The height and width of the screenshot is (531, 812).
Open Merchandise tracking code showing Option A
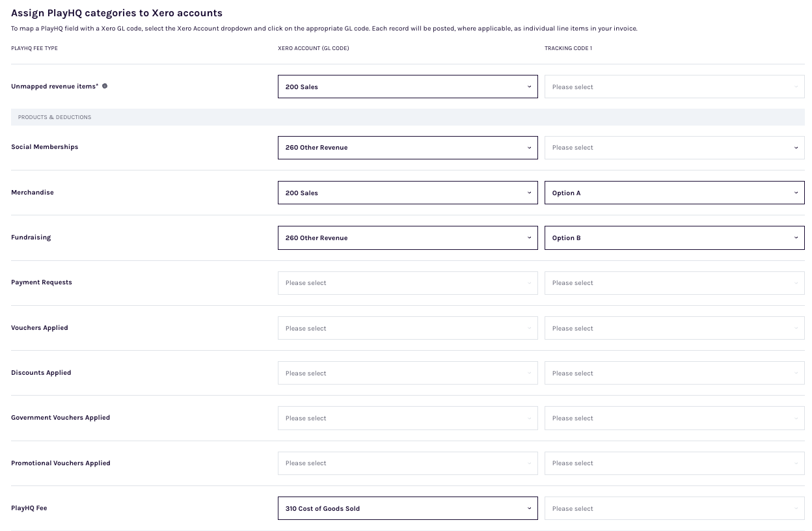point(674,193)
